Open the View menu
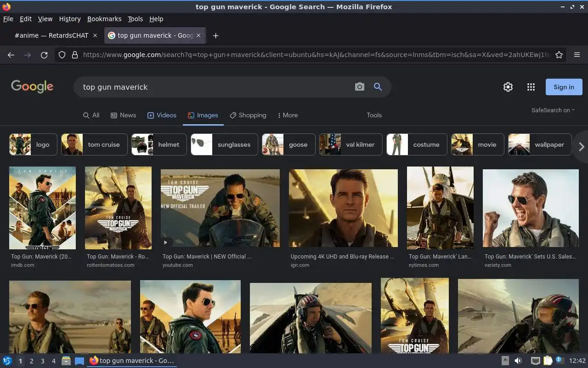588x368 pixels. tap(45, 19)
